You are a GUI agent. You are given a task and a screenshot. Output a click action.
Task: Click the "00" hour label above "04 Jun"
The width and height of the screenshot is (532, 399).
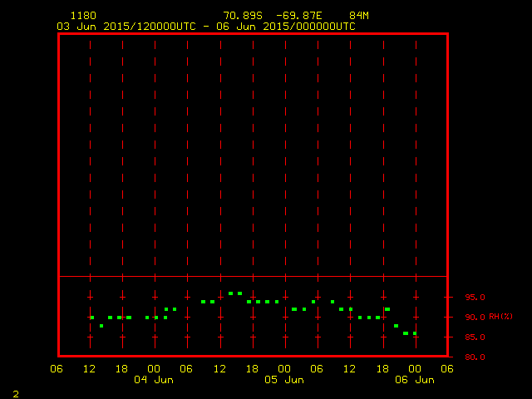click(154, 369)
